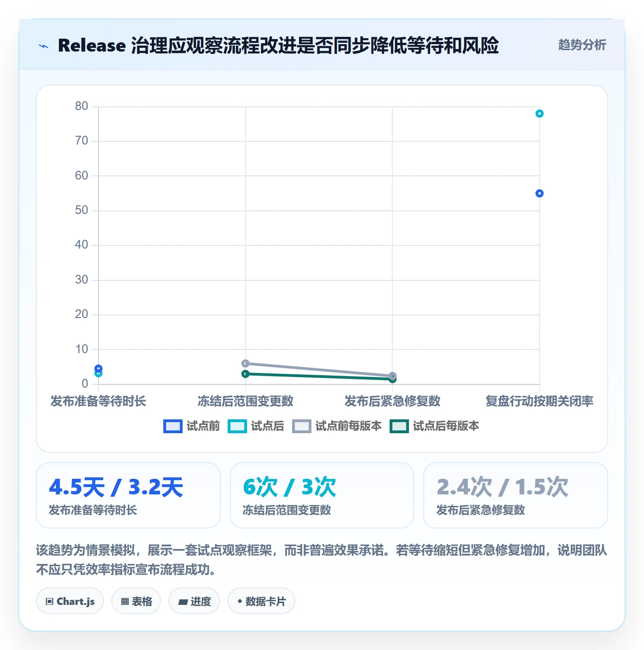Click the Chart.js tag chip
This screenshot has width=644, height=650.
coord(70,601)
